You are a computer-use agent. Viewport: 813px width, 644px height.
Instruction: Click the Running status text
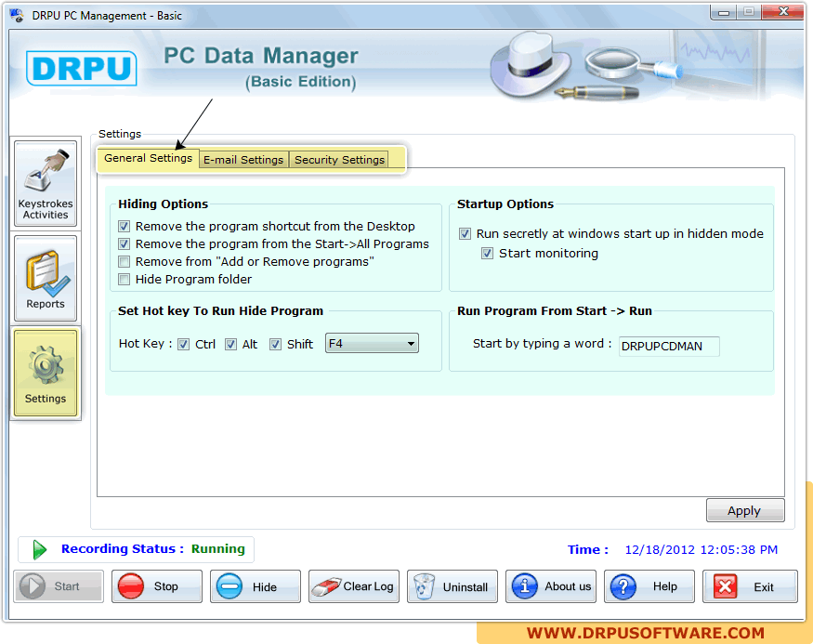click(x=217, y=548)
